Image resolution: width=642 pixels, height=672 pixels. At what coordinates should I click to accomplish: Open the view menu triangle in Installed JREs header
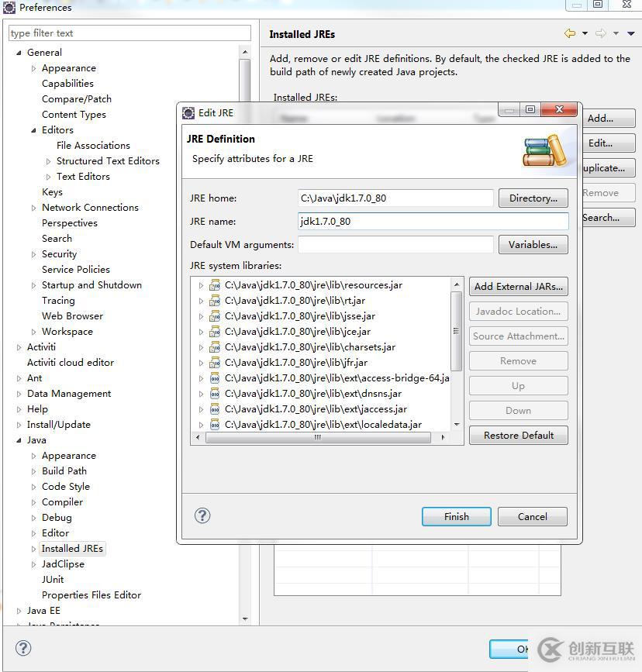631,33
